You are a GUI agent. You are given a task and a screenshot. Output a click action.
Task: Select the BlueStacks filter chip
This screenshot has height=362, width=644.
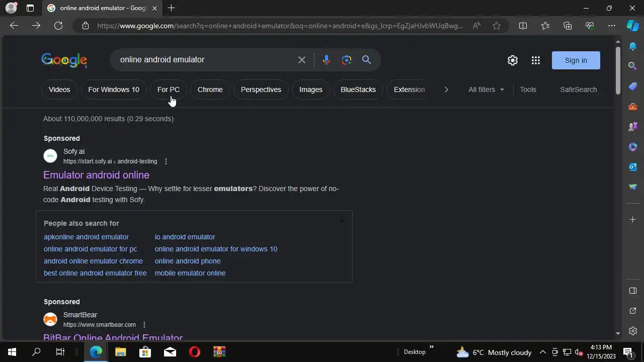pyautogui.click(x=358, y=89)
